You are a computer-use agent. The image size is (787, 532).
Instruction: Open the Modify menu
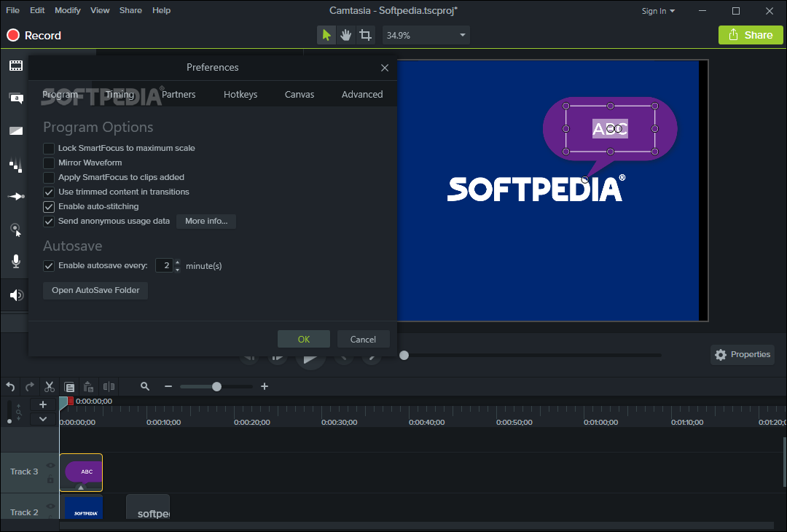tap(67, 10)
